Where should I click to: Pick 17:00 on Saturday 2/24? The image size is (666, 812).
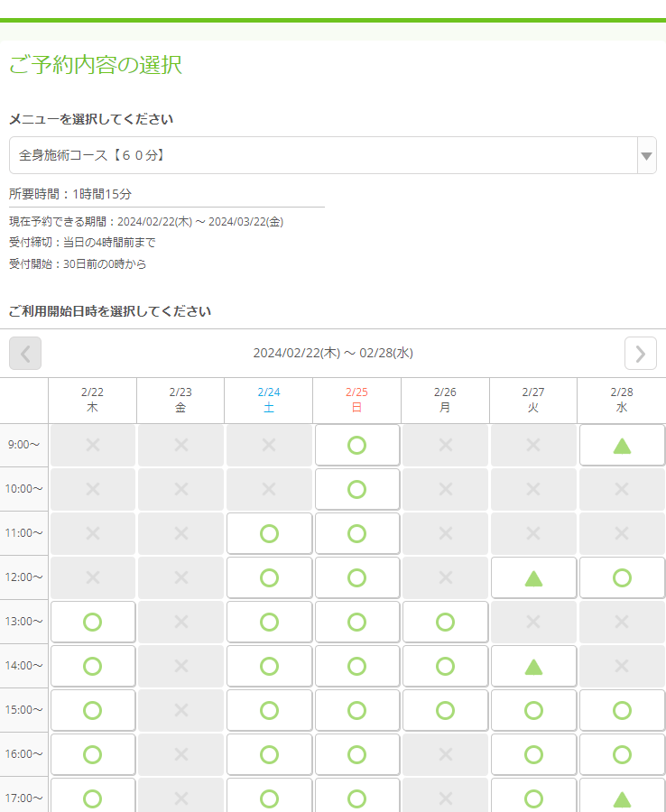click(x=269, y=798)
